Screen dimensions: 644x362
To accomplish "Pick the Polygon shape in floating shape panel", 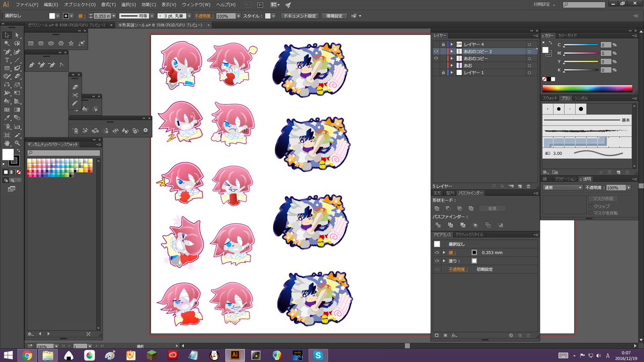I will click(x=61, y=43).
